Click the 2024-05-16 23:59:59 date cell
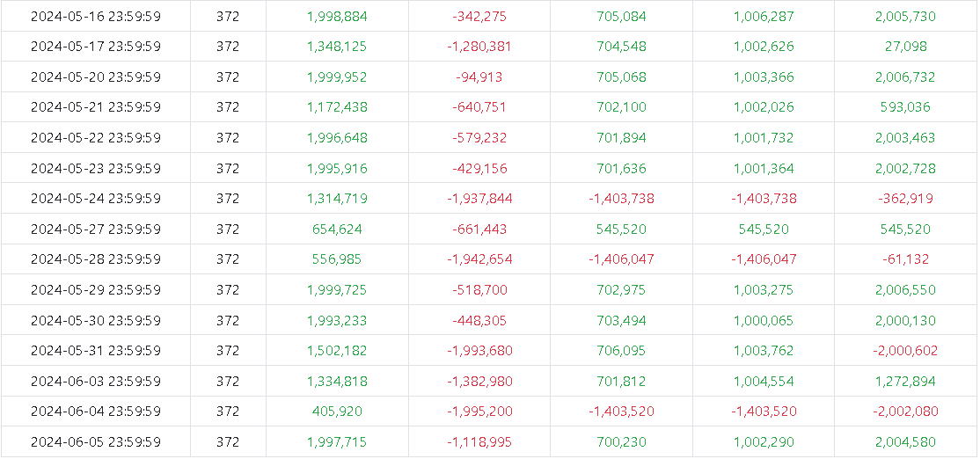The height and width of the screenshot is (459, 980). click(95, 17)
